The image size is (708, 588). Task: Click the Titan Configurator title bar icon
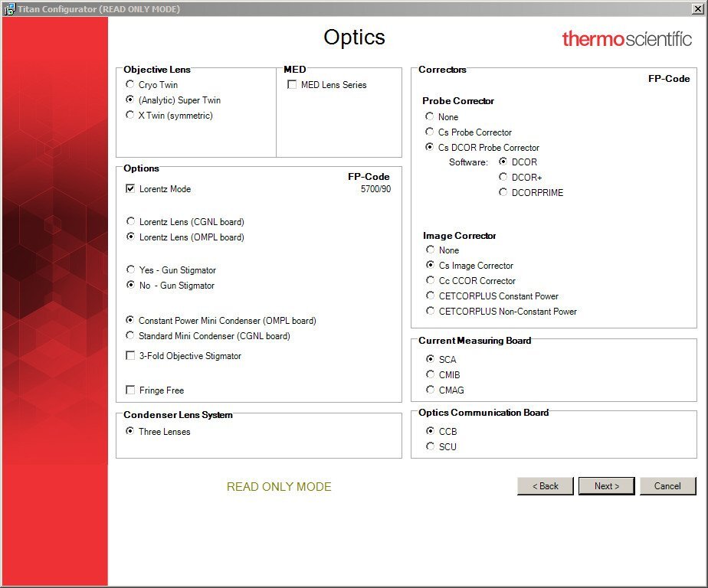[9, 9]
